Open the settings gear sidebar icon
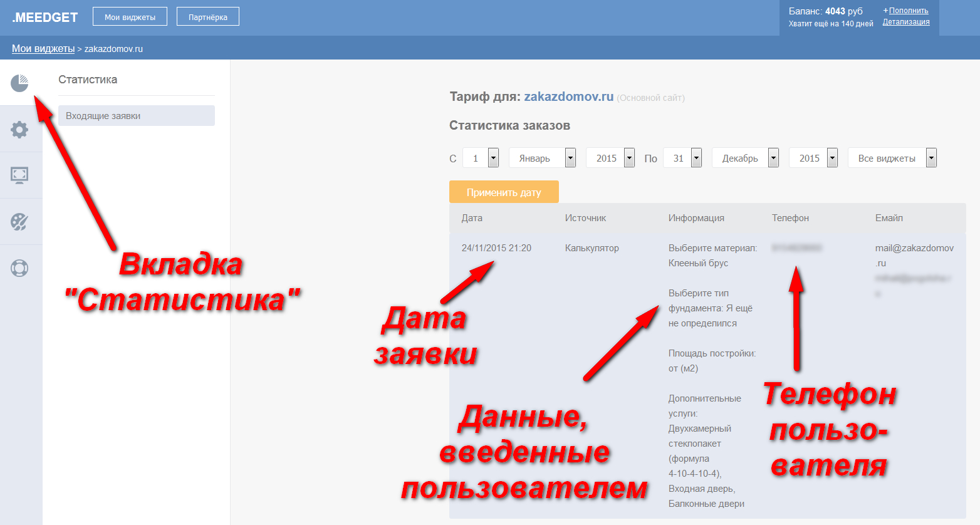The width and height of the screenshot is (980, 525). [19, 130]
